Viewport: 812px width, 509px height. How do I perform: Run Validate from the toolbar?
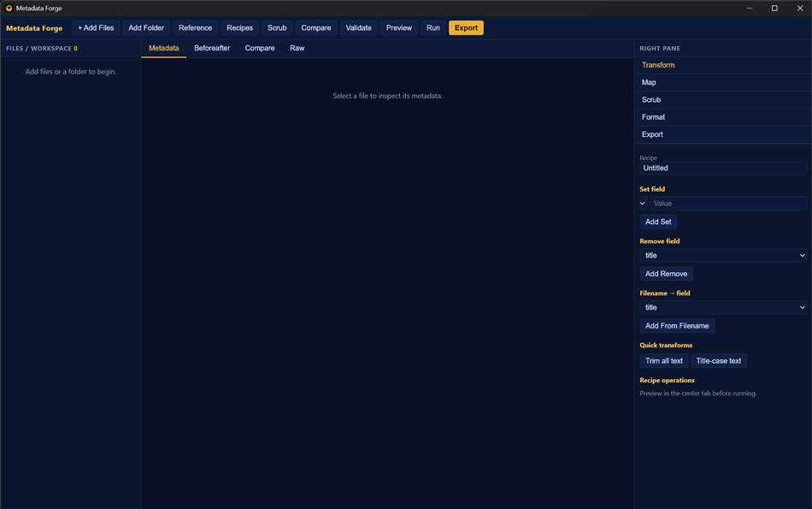358,28
